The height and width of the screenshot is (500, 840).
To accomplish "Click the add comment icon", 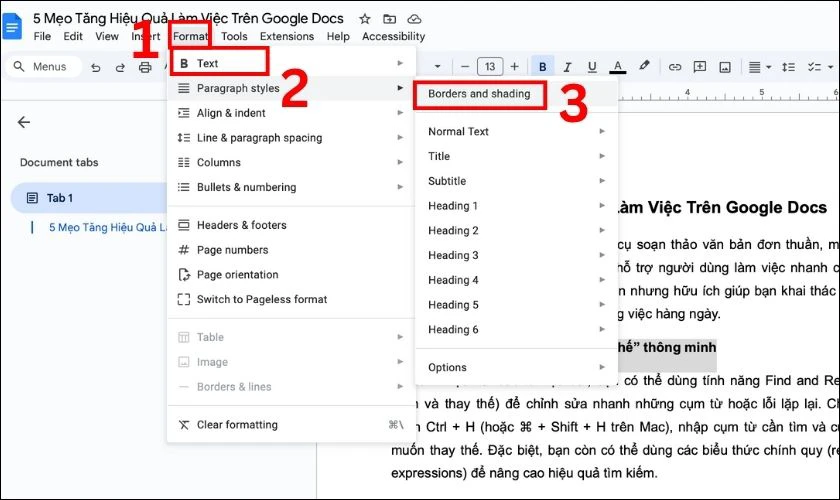I will pyautogui.click(x=700, y=66).
